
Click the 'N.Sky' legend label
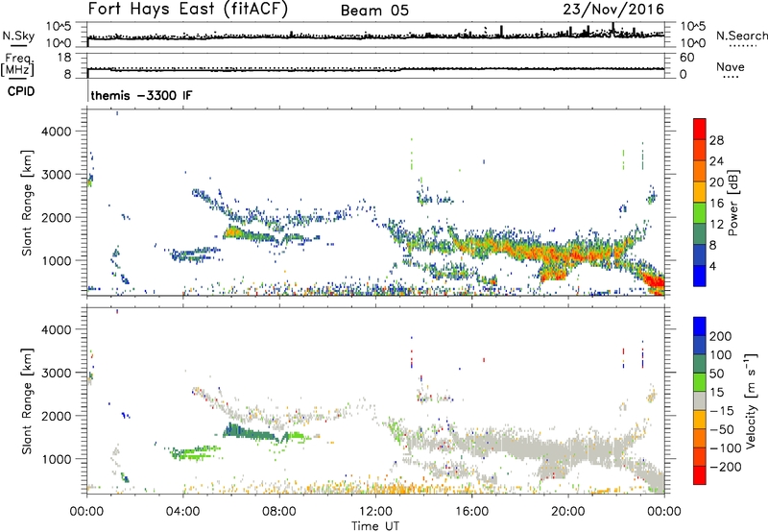pyautogui.click(x=18, y=36)
